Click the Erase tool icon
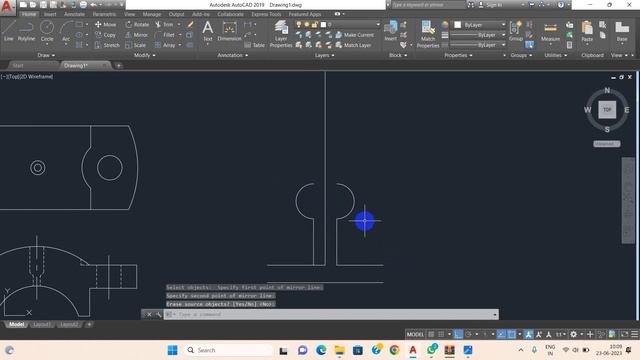 point(190,24)
